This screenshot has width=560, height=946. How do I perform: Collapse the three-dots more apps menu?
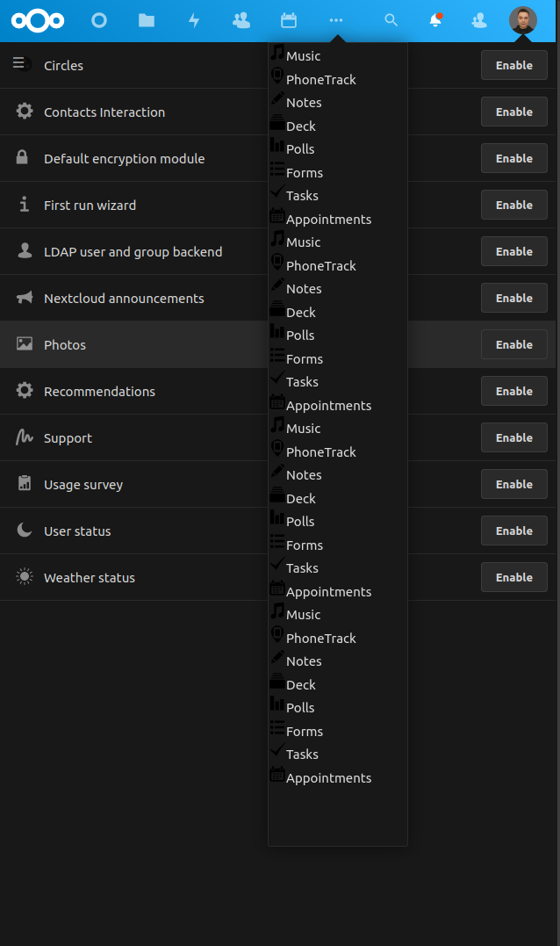336,19
